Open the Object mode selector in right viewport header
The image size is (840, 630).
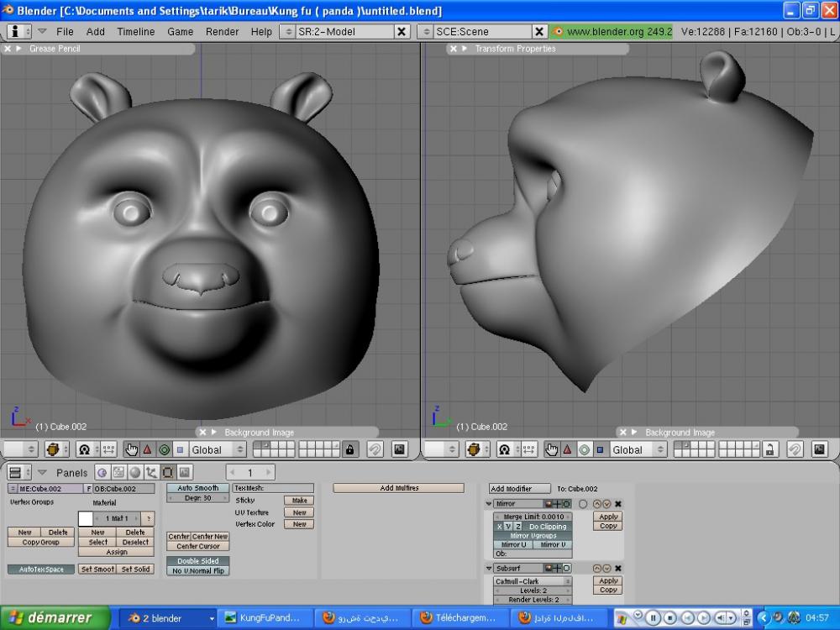pyautogui.click(x=476, y=449)
